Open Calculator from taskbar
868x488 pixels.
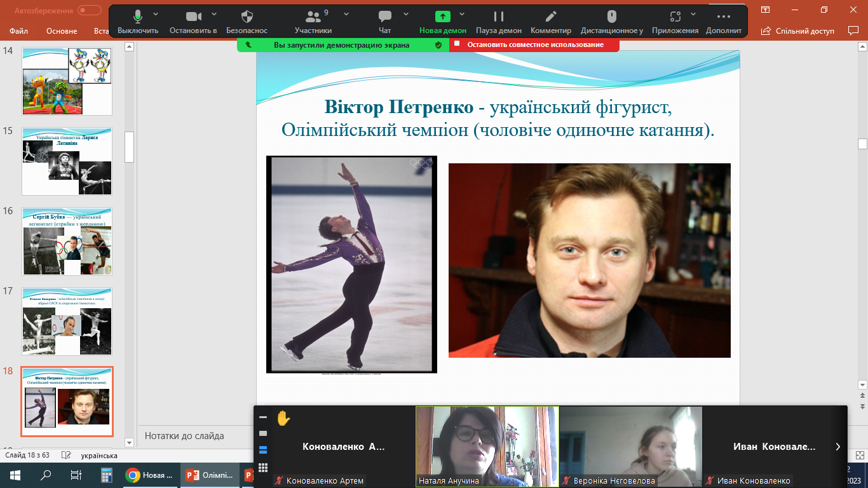coord(106,475)
